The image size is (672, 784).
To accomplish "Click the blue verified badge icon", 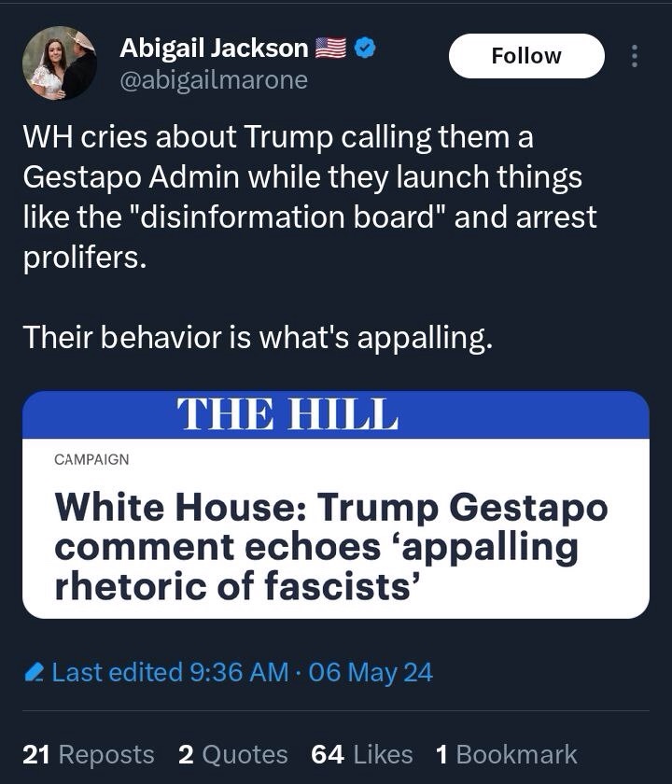I will coord(367,48).
